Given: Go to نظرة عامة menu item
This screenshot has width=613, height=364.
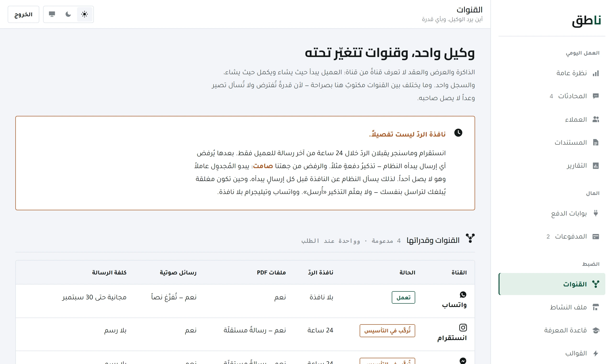Looking at the screenshot, I should (x=552, y=73).
